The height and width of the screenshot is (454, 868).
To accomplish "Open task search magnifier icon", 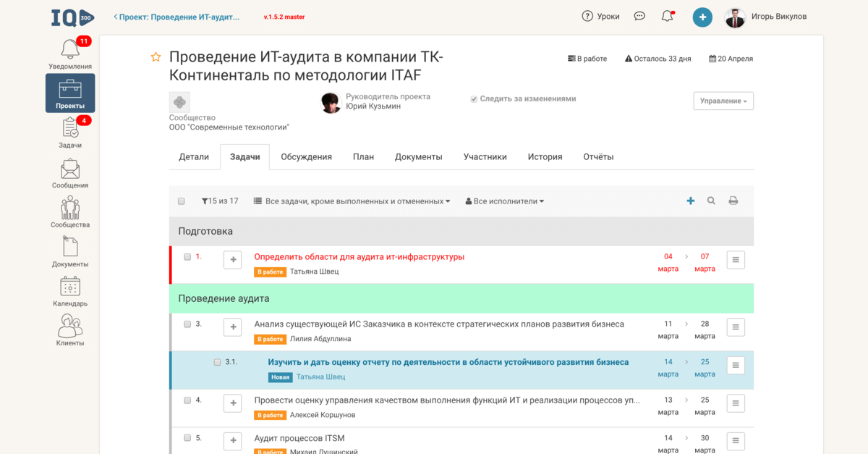I will tap(711, 201).
